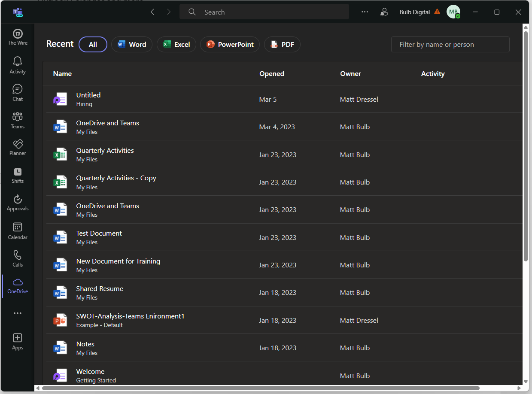The height and width of the screenshot is (394, 532).
Task: Click the notifications person-bell icon
Action: coord(384,12)
